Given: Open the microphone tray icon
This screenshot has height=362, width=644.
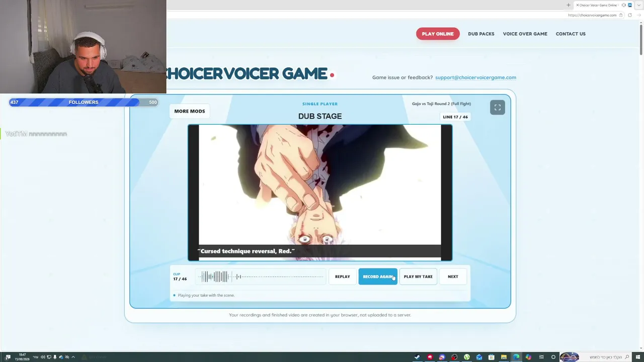Looking at the screenshot, I should (x=55, y=357).
